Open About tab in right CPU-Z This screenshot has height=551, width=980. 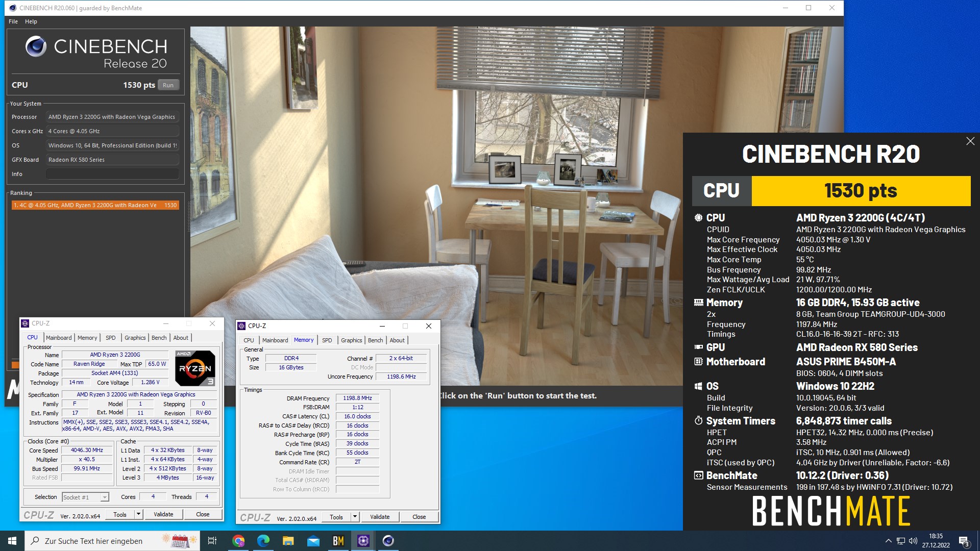tap(397, 340)
